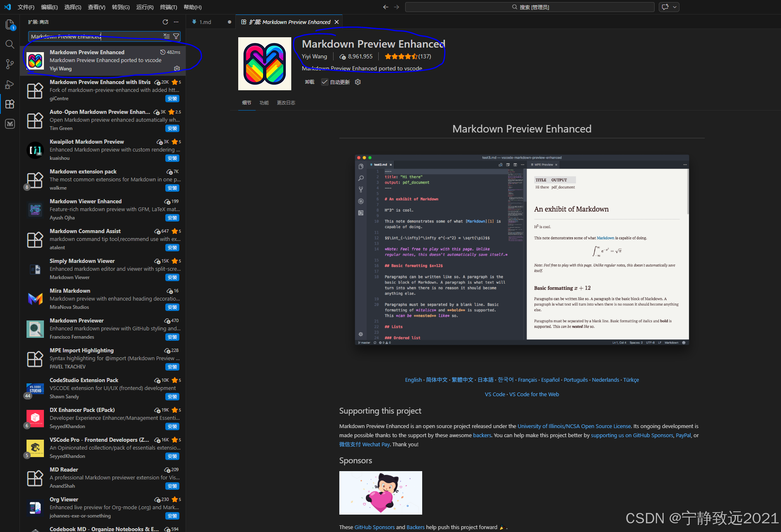Viewport: 781px width, 532px height.
Task: Open the 查看(V) menu
Action: [x=97, y=7]
